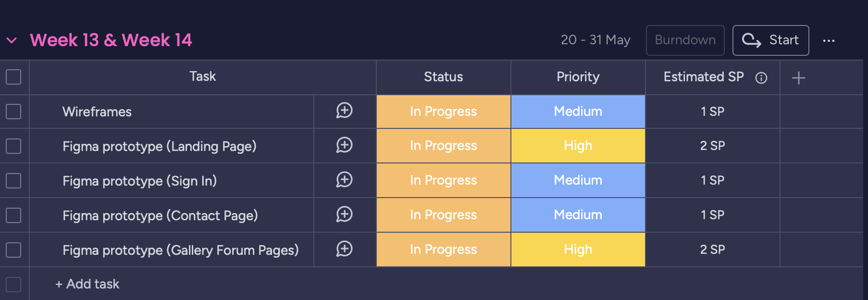Click the Priority column header
Screen dimensions: 868x300
tap(578, 77)
